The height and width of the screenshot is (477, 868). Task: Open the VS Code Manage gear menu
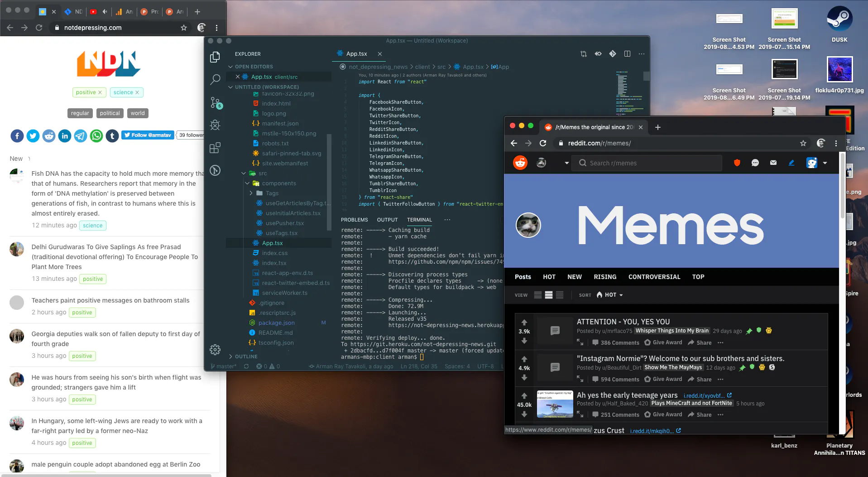(215, 349)
